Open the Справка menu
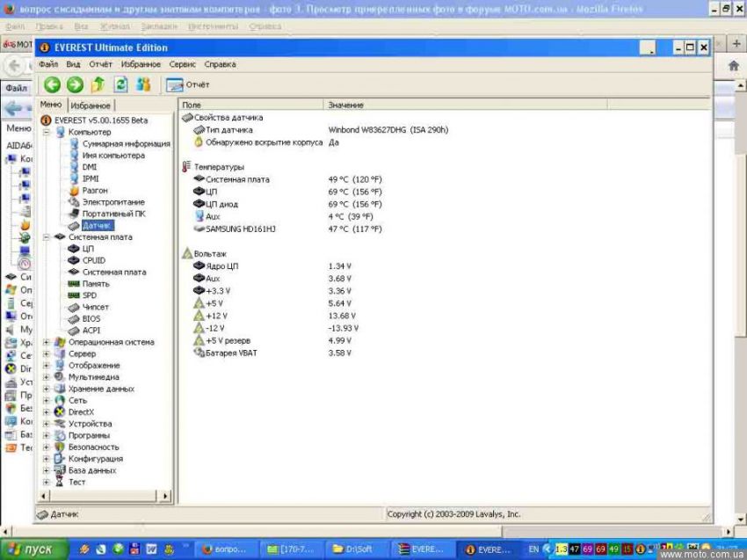The image size is (747, 560). point(220,64)
